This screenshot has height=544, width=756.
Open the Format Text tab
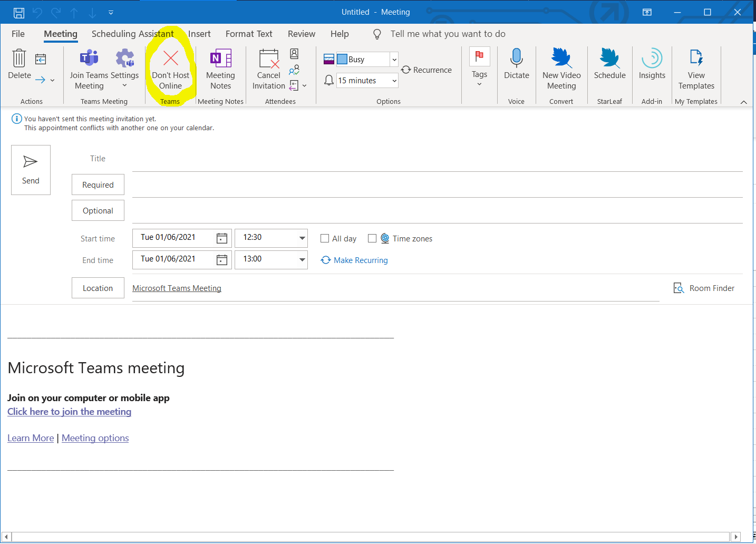click(x=249, y=34)
